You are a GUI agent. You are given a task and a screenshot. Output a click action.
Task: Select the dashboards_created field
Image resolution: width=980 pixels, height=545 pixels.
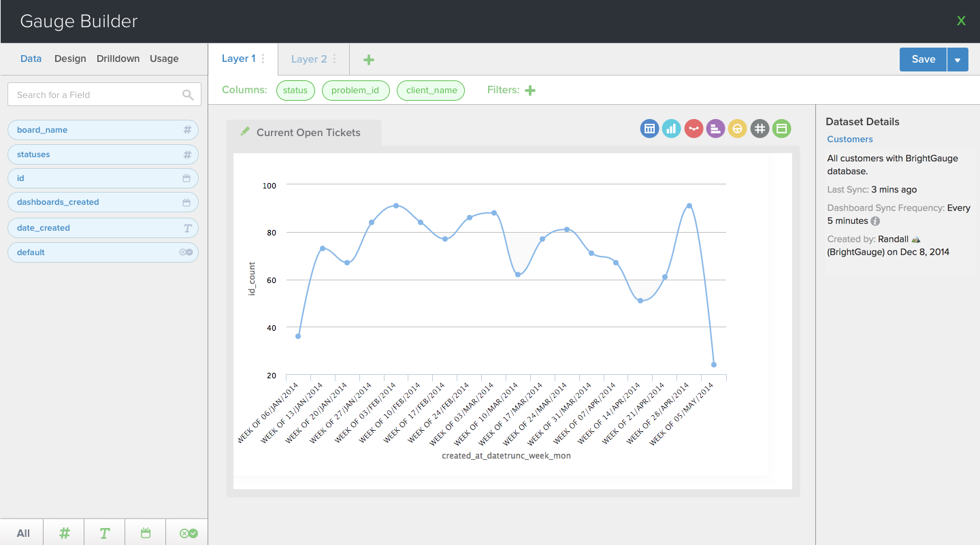tap(103, 202)
